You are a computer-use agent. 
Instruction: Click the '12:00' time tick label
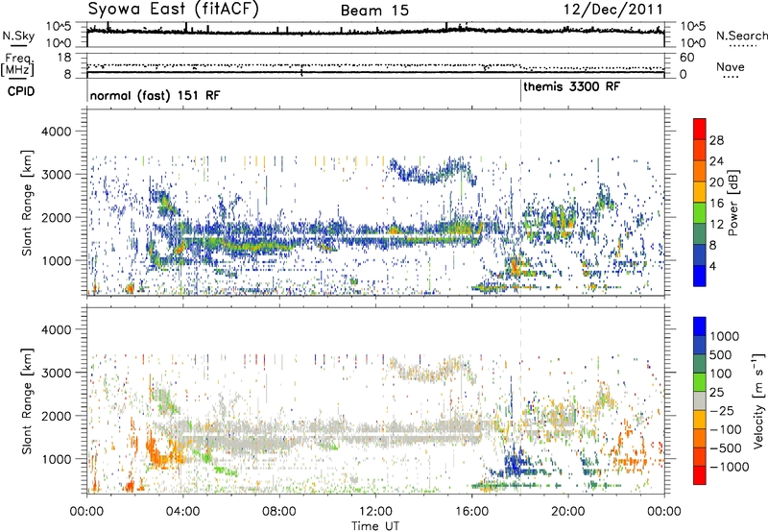(375, 511)
